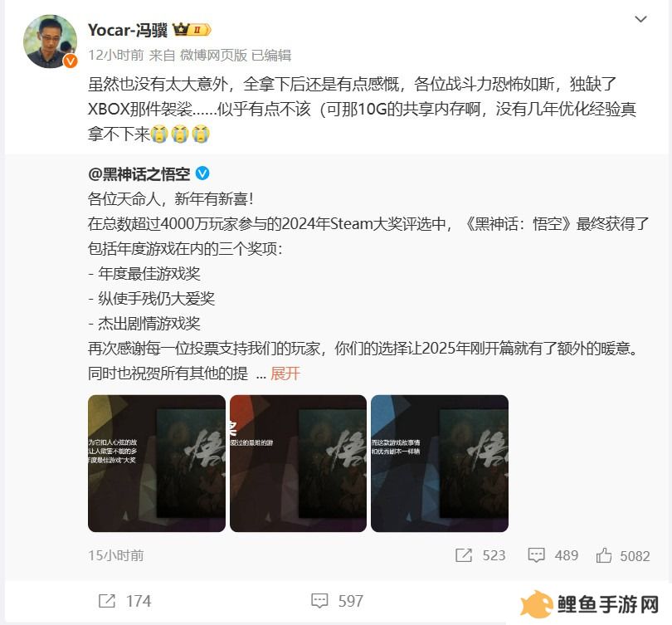Click the 15小时前 quoted post timestamp
672x625 pixels.
tap(115, 555)
